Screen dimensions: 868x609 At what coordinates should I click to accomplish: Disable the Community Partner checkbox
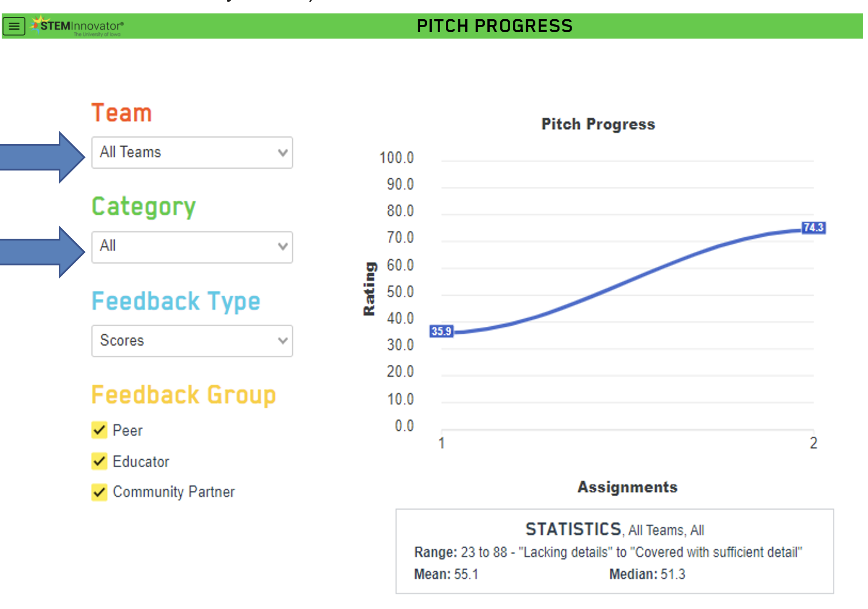99,492
